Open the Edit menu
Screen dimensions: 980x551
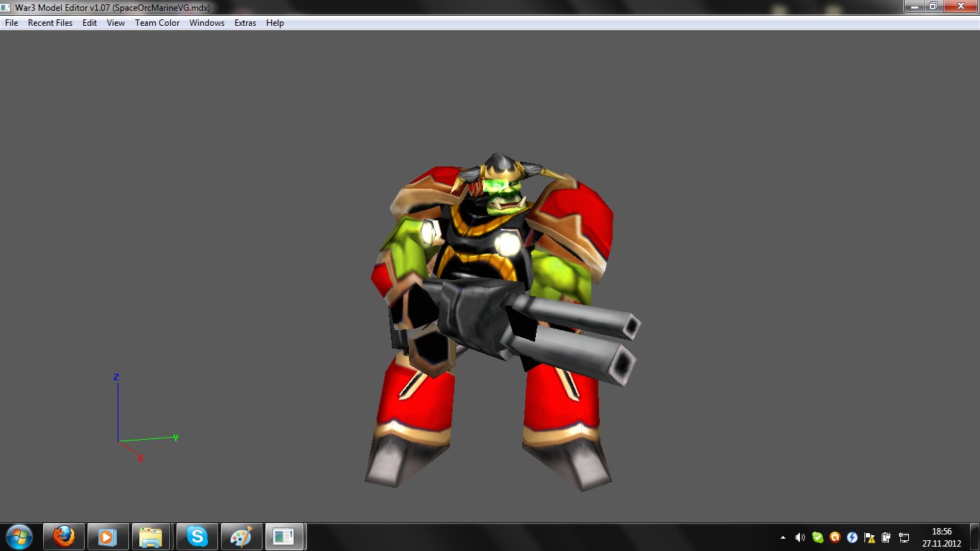coord(90,23)
